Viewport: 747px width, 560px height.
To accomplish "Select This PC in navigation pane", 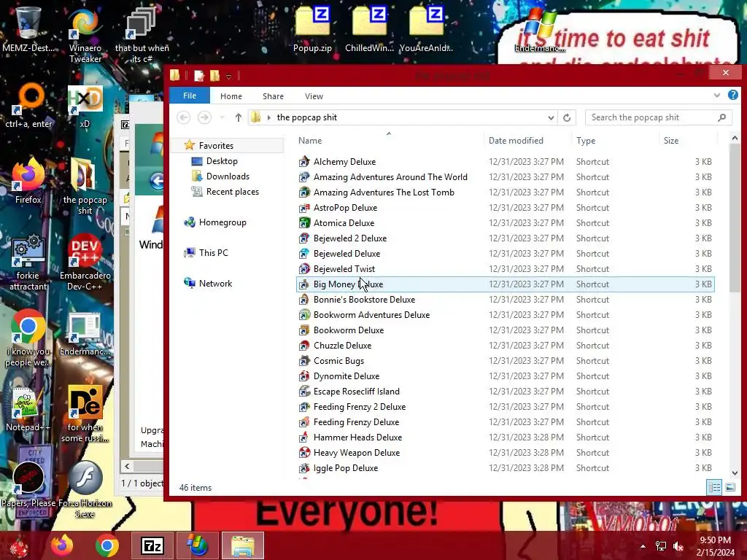I will pyautogui.click(x=214, y=253).
